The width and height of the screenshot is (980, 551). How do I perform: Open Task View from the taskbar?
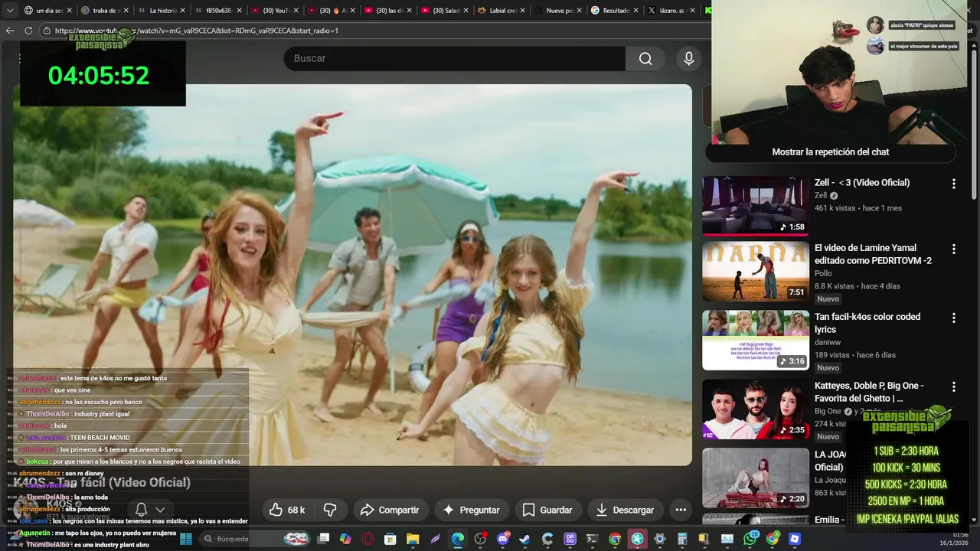(x=323, y=539)
